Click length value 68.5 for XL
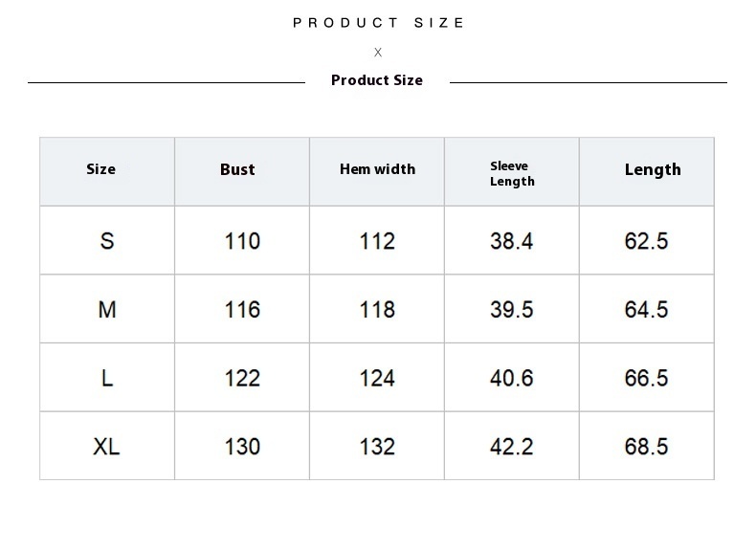This screenshot has width=756, height=550. [646, 446]
